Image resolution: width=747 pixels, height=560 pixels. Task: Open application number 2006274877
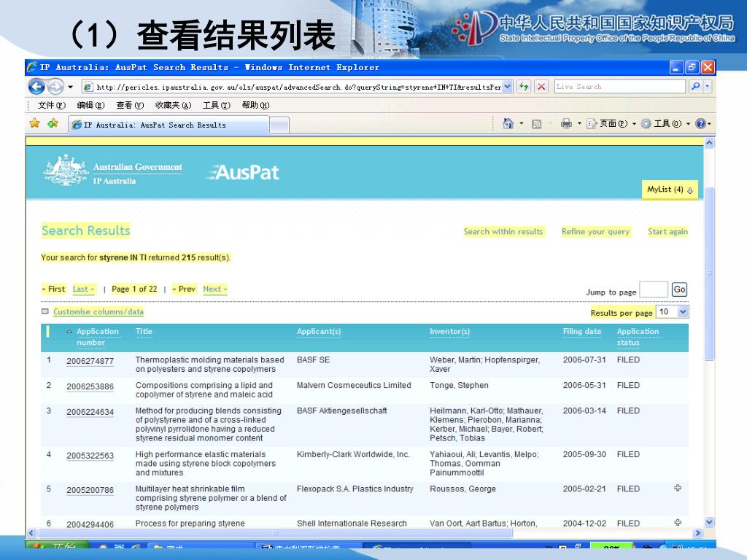point(90,361)
